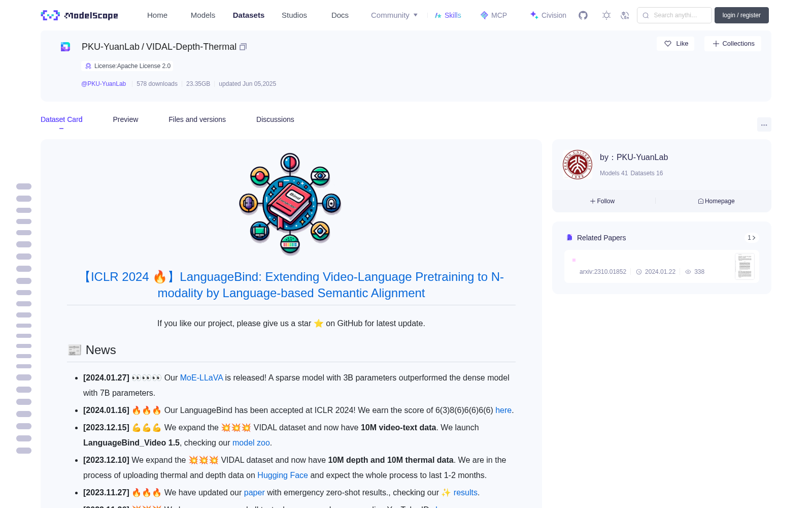Open the Hugging Face link

click(x=283, y=475)
